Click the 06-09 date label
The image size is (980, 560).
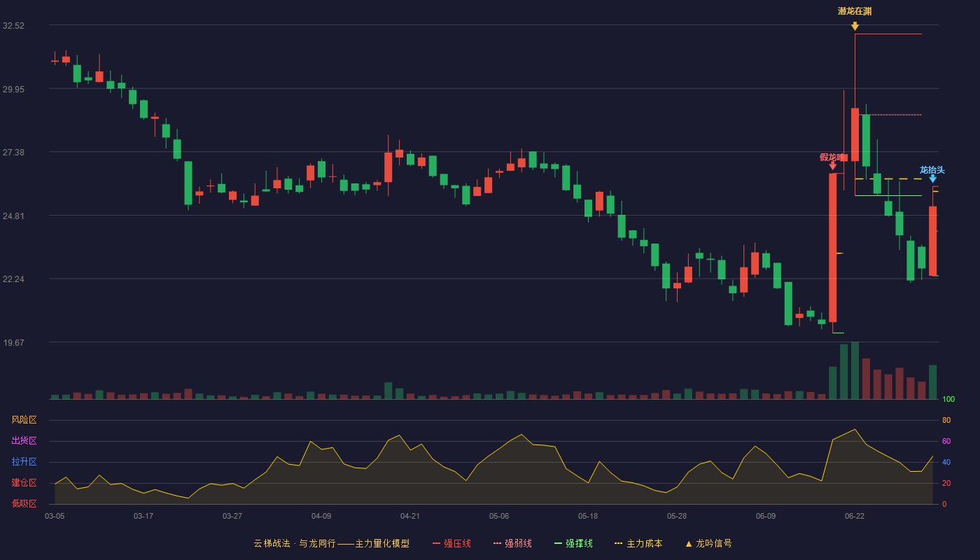[766, 516]
